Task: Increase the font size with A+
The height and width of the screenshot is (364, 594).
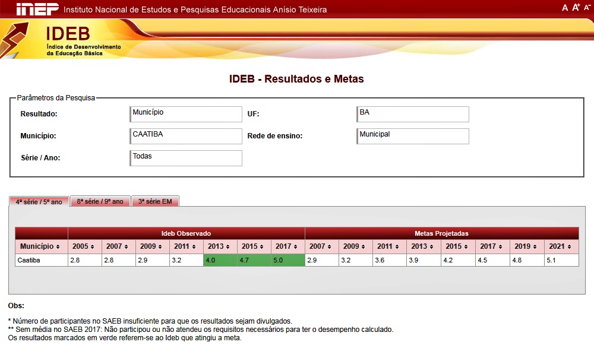Action: tap(576, 8)
